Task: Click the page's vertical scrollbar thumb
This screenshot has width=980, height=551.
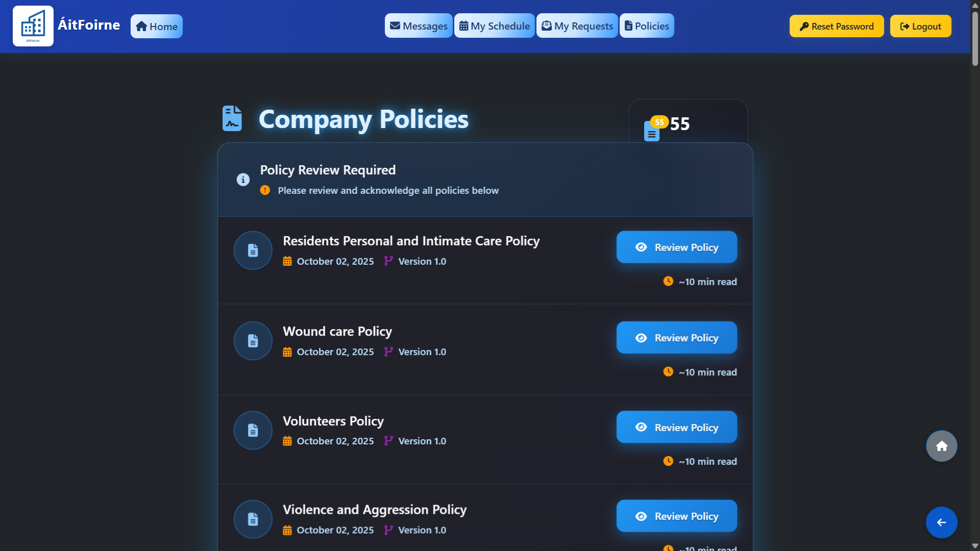Action: (975, 38)
